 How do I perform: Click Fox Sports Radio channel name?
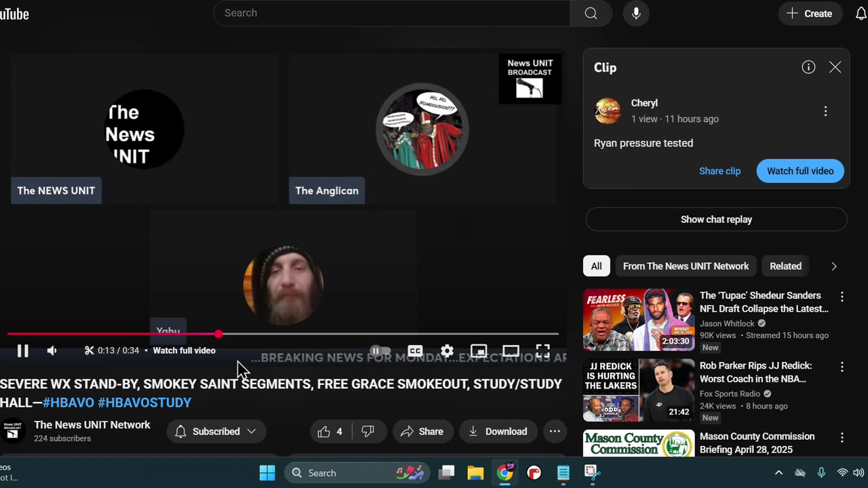point(731,394)
